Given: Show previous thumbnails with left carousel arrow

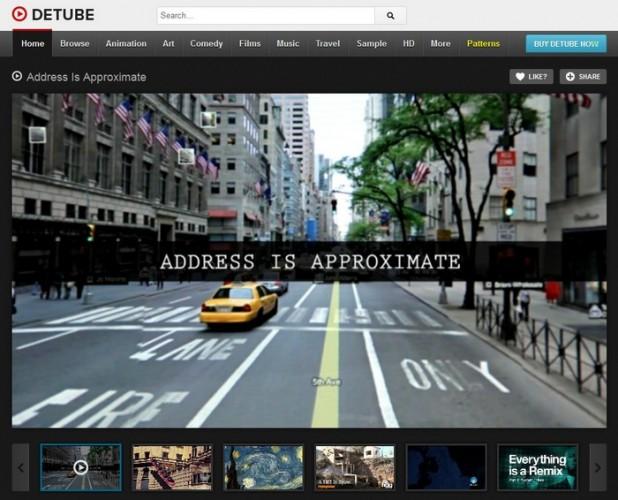Looking at the screenshot, I should coord(20,468).
